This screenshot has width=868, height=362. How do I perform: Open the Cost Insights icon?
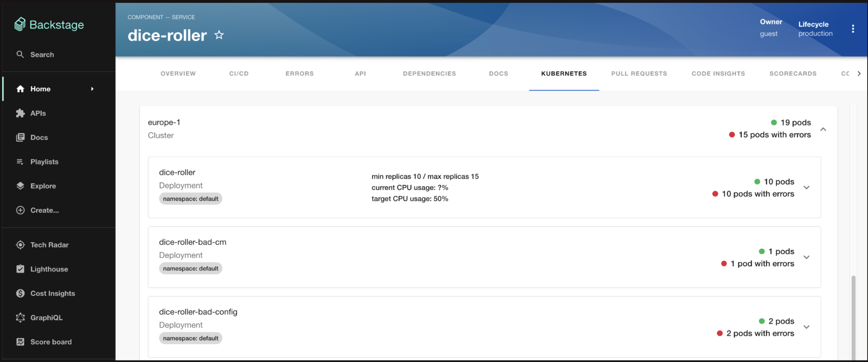[20, 293]
